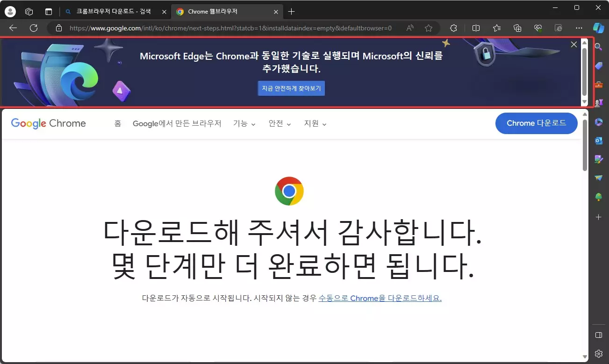Open sidebar Shopping tag icon
The image size is (609, 364).
[598, 66]
